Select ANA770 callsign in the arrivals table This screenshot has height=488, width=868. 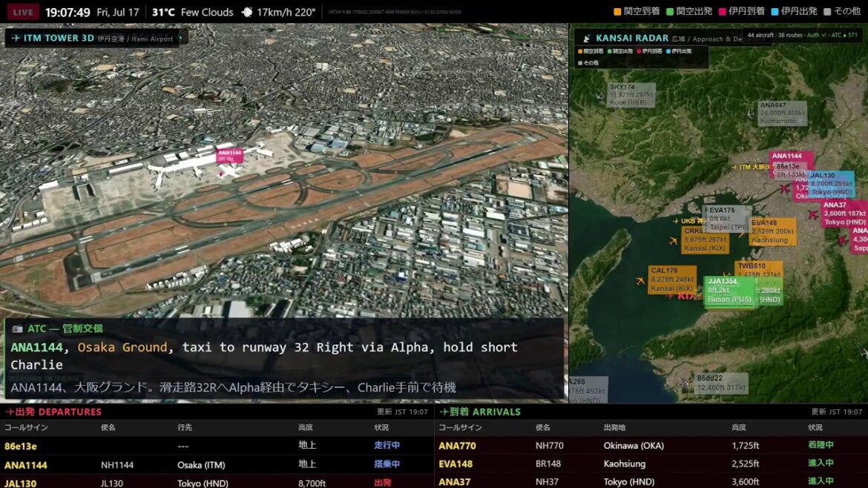(x=457, y=446)
